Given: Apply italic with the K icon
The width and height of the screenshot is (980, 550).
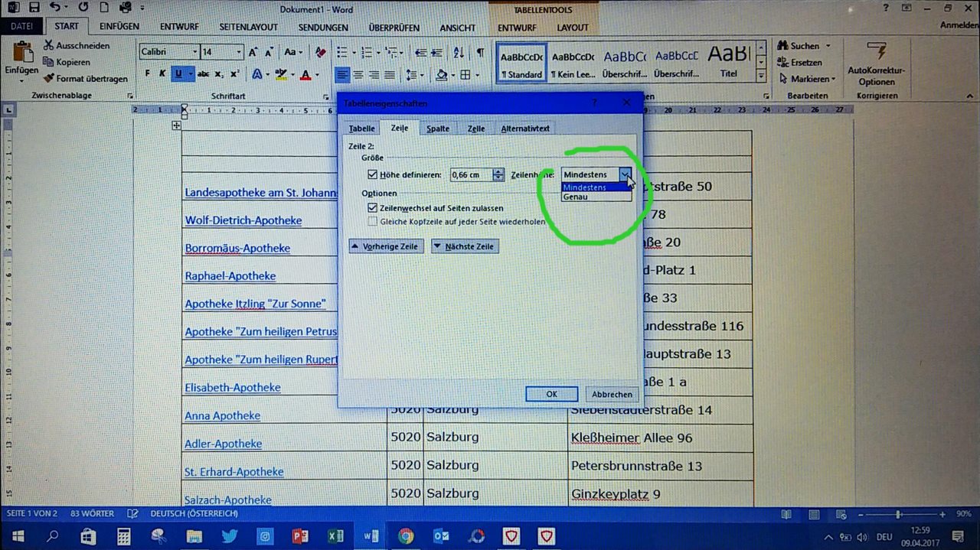Looking at the screenshot, I should coord(162,74).
